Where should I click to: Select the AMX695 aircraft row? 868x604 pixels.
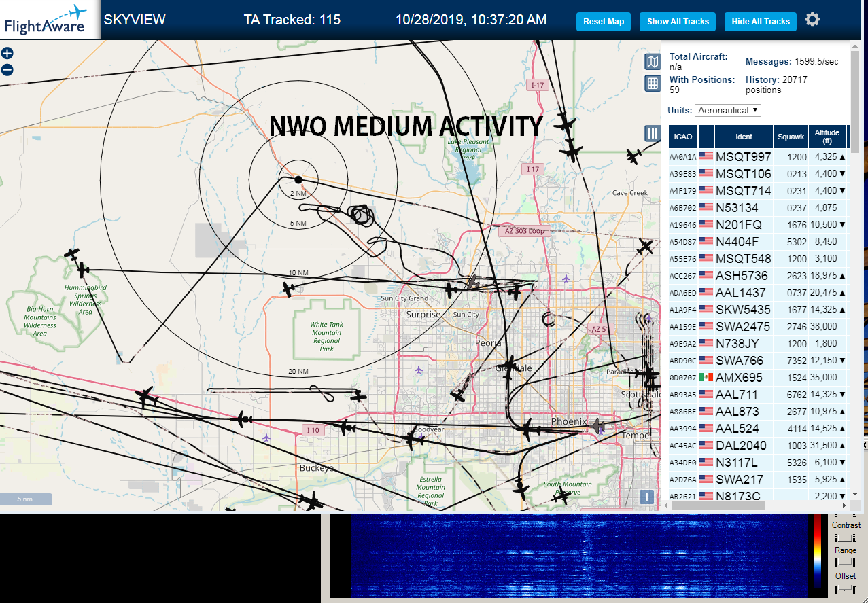758,377
